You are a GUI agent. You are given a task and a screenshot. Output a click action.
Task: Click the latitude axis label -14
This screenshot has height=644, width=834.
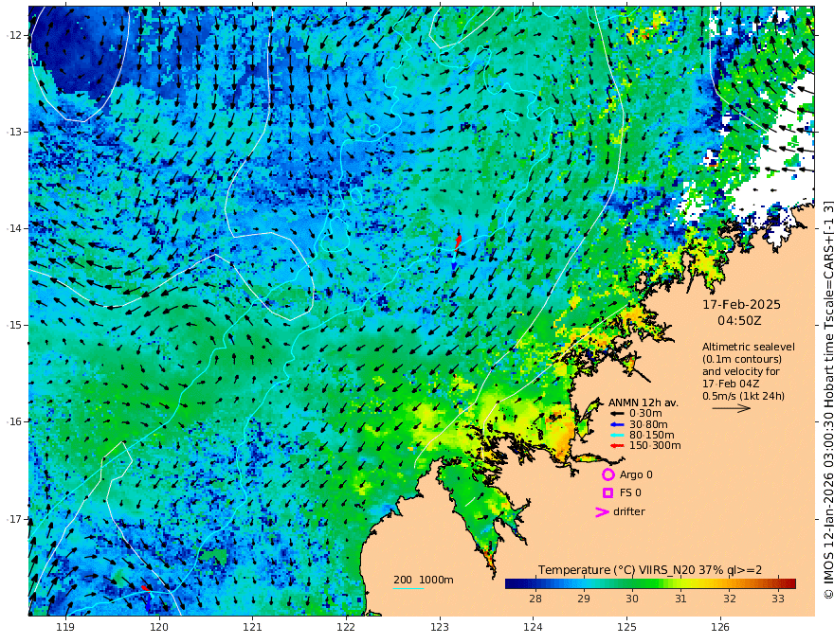[x=15, y=228]
